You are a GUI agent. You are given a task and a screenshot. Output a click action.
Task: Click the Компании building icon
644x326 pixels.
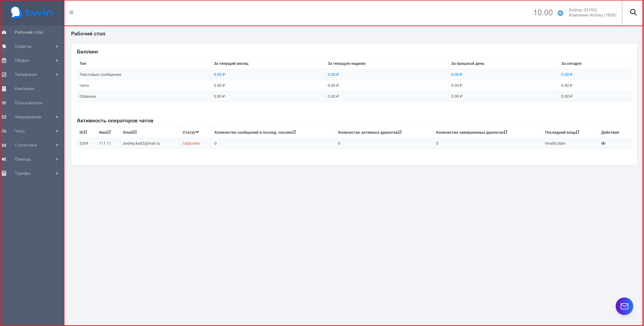coord(4,89)
